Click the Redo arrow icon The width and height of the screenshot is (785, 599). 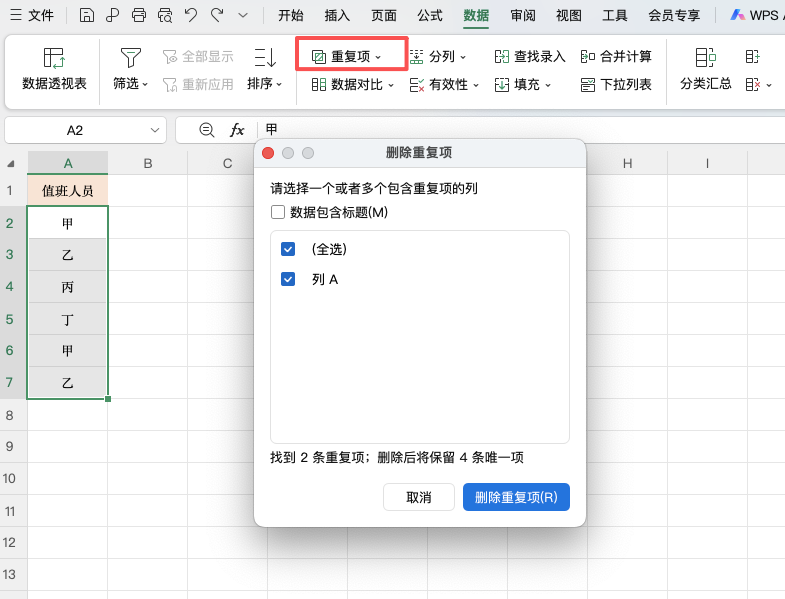coord(217,16)
